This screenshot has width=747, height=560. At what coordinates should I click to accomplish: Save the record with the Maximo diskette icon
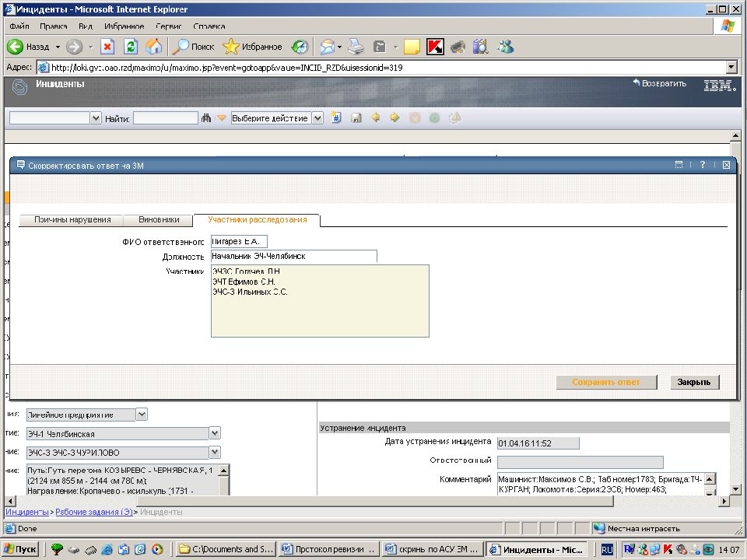coord(356,117)
